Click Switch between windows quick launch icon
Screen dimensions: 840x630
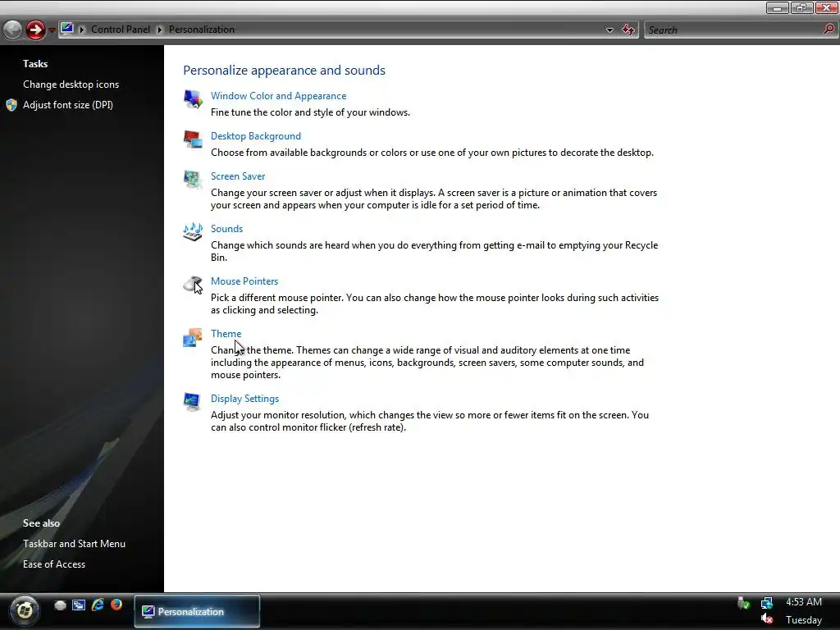tap(79, 605)
